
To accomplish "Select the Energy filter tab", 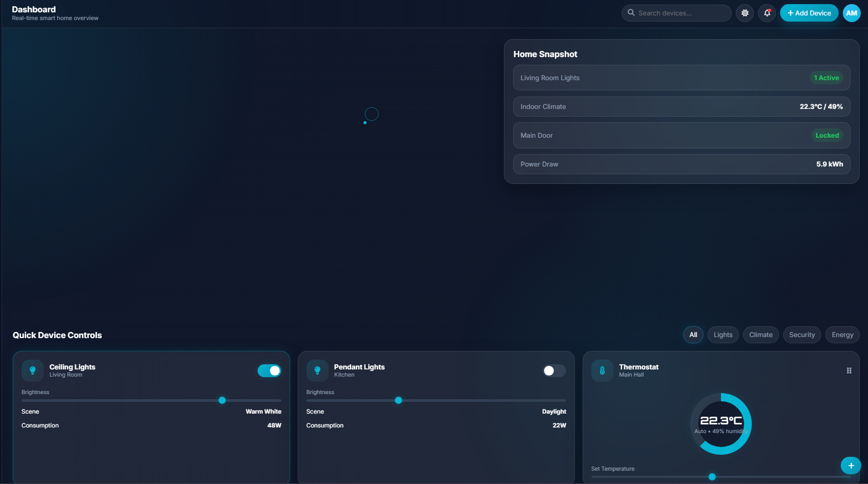I will [x=842, y=334].
